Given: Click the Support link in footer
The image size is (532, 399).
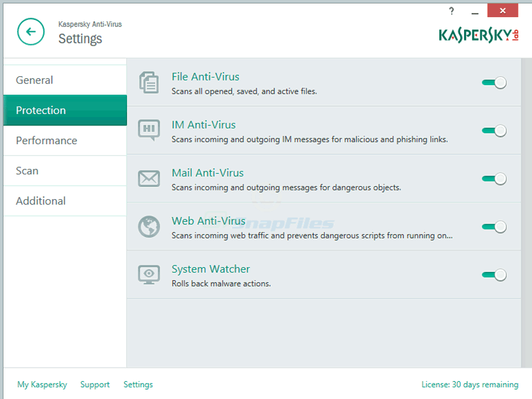Looking at the screenshot, I should click(x=95, y=384).
